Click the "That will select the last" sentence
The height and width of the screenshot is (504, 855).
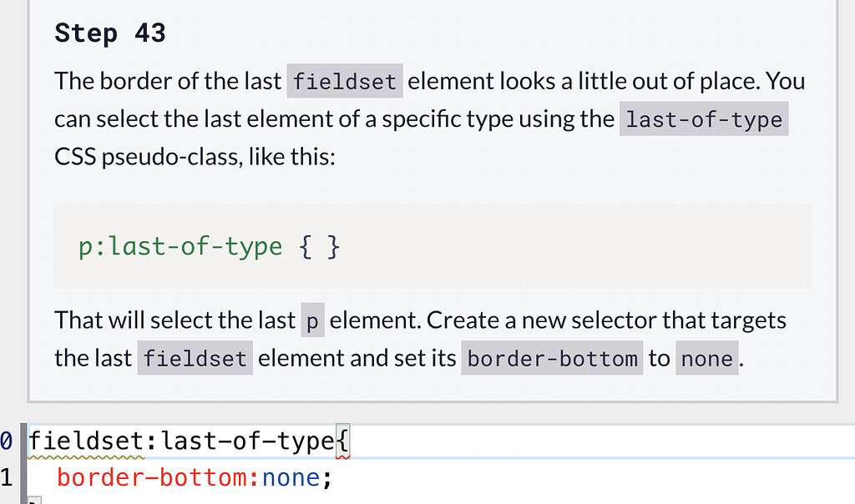pyautogui.click(x=174, y=320)
